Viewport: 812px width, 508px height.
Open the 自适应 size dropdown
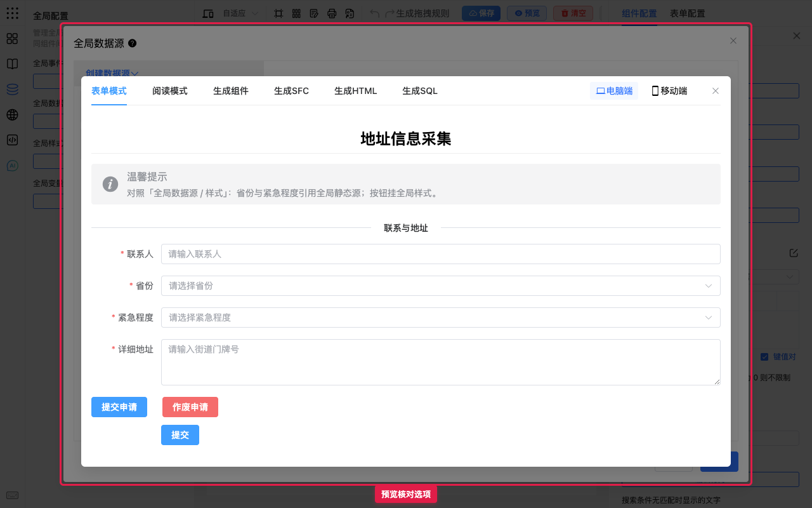pyautogui.click(x=240, y=13)
